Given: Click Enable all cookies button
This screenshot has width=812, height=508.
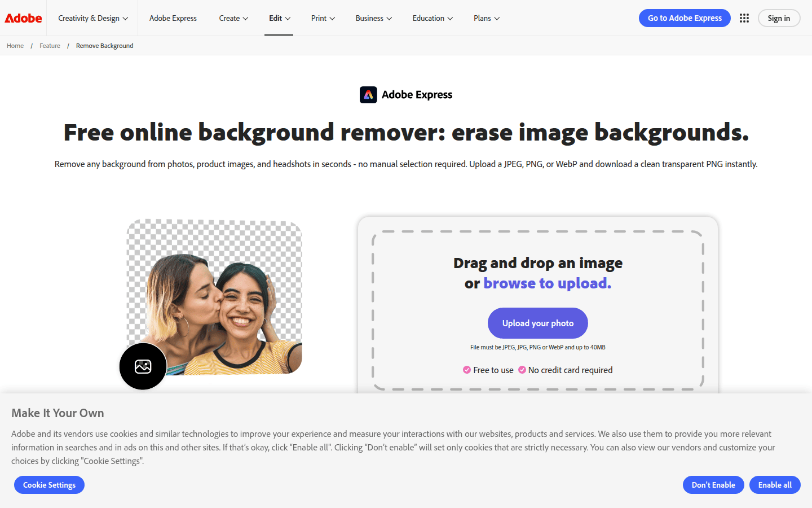Looking at the screenshot, I should [x=775, y=485].
